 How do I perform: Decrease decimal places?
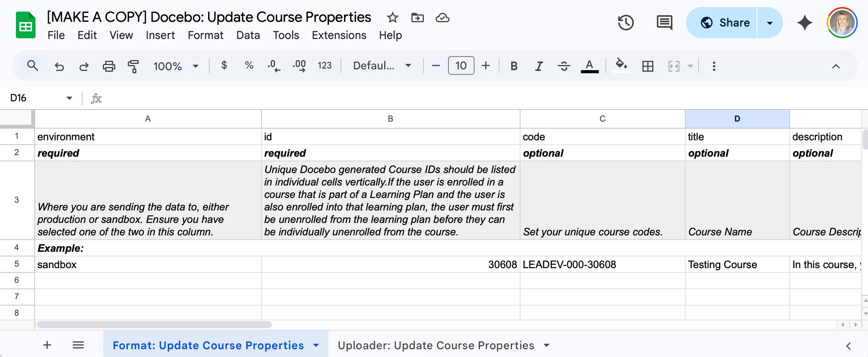coord(274,66)
